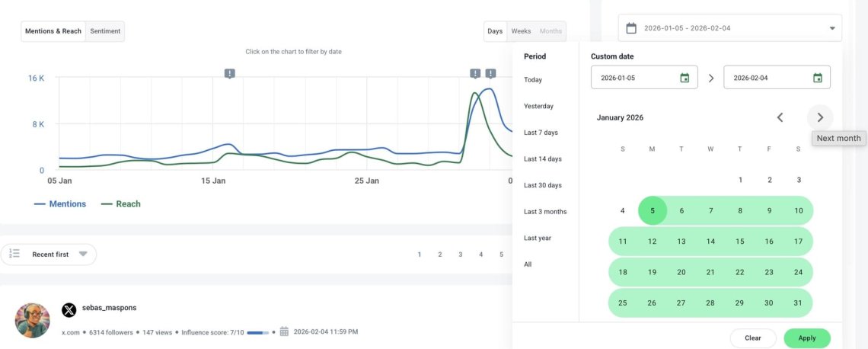This screenshot has height=349, width=868.
Task: Open the end date calendar icon
Action: [817, 78]
